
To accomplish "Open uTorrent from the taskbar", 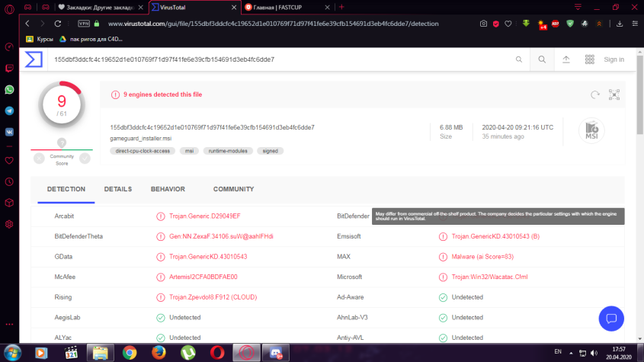I will (188, 353).
